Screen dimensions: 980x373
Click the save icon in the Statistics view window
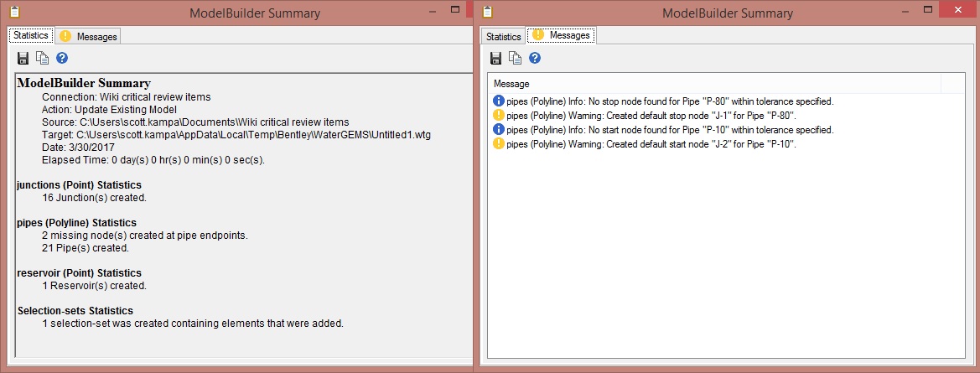23,58
